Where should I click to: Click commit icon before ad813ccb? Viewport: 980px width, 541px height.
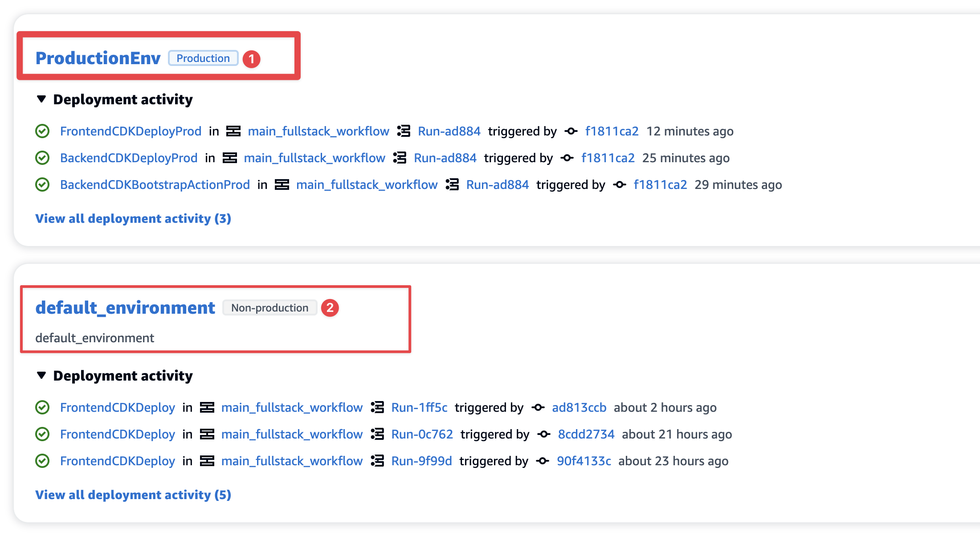tap(538, 408)
